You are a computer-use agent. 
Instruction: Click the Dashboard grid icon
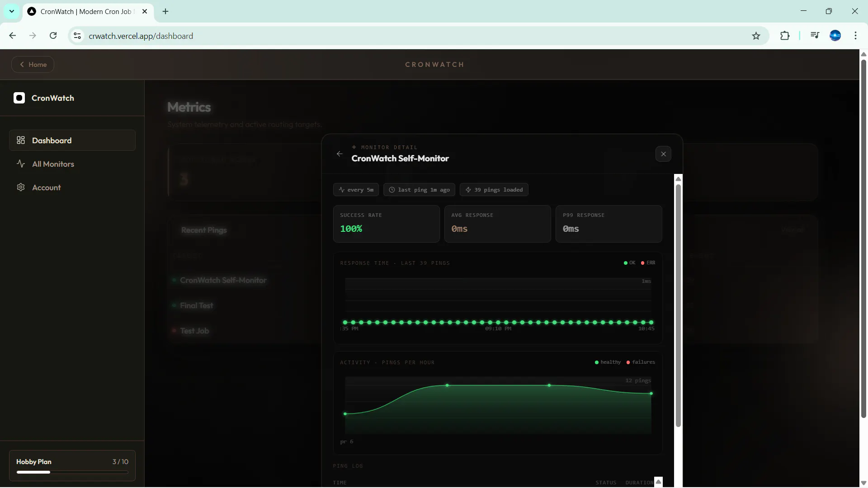[x=21, y=140]
